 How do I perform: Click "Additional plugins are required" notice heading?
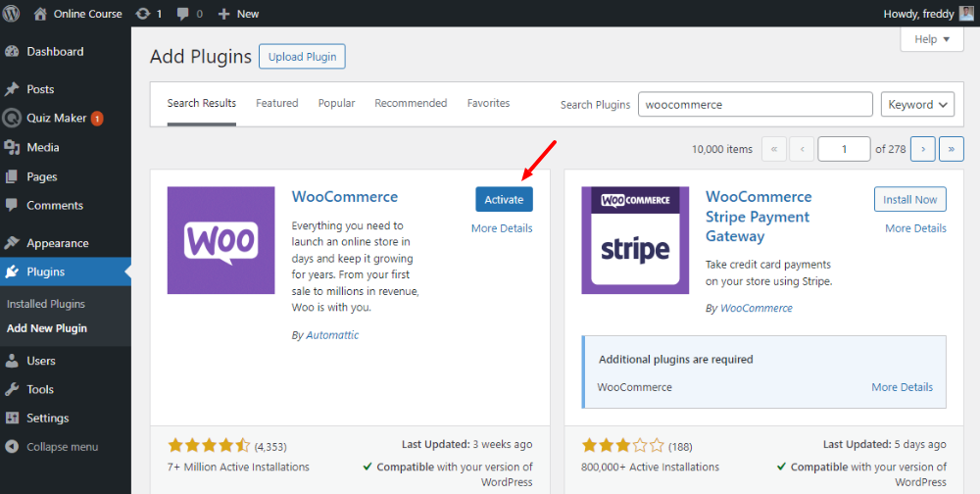675,360
